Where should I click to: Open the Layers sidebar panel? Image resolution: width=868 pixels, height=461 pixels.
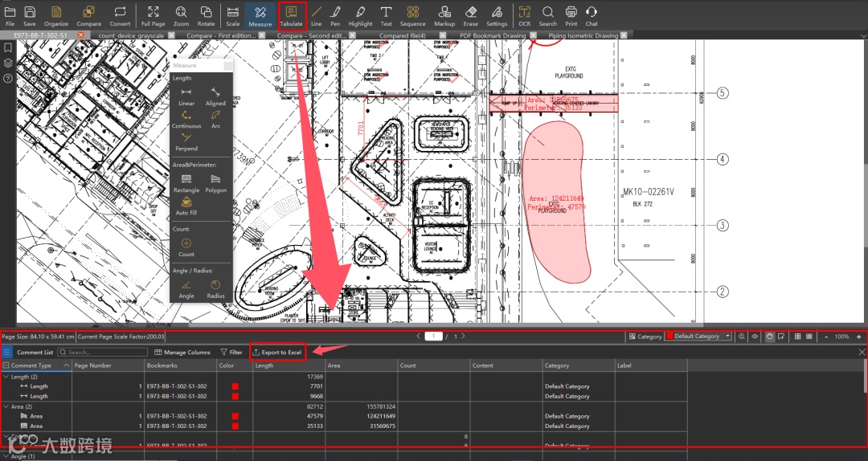click(x=8, y=63)
